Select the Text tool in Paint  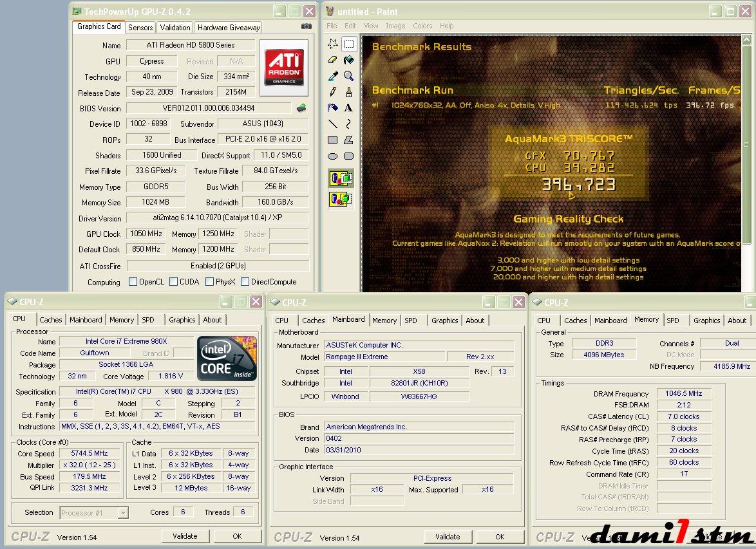point(349,107)
